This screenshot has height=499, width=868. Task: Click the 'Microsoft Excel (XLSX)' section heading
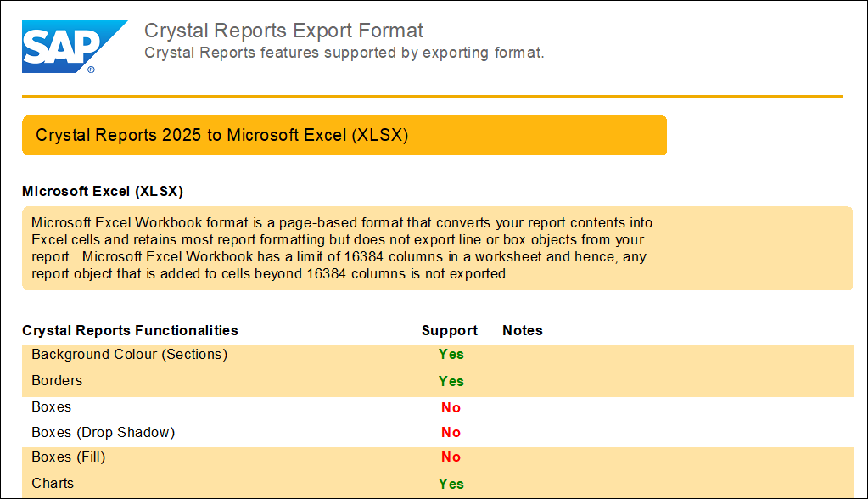tap(103, 191)
